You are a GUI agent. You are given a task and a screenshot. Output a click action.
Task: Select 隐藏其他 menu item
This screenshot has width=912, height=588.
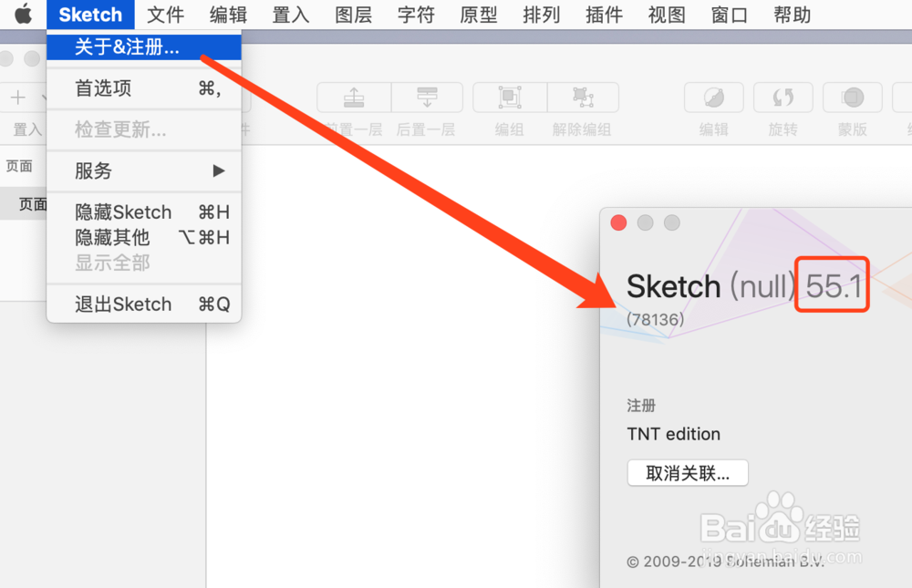[144, 237]
